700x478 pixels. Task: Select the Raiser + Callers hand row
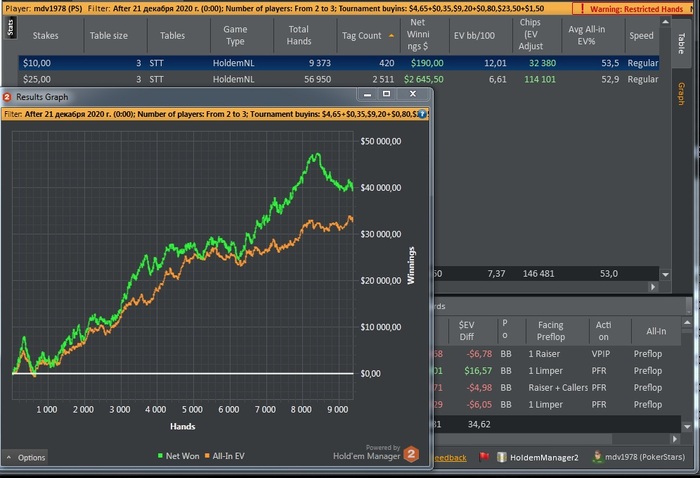pyautogui.click(x=557, y=388)
